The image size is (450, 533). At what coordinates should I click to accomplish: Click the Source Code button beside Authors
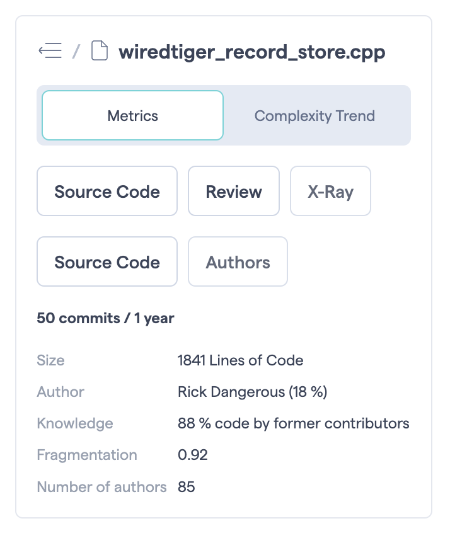tap(107, 262)
